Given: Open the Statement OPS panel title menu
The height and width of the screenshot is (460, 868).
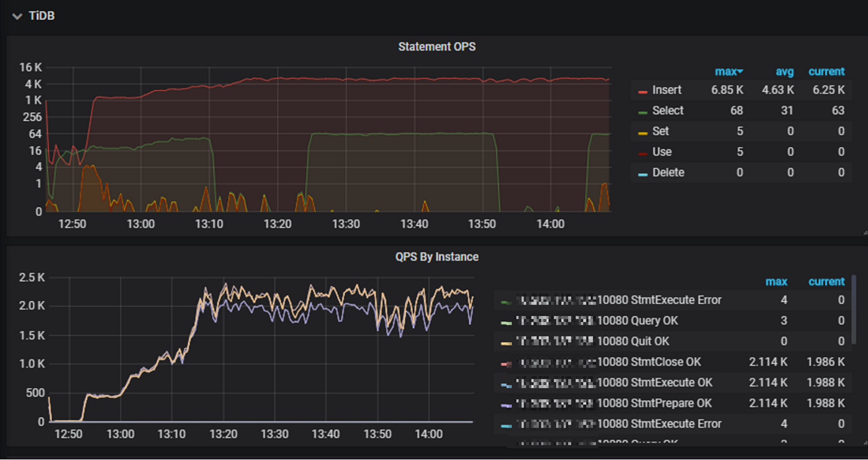Looking at the screenshot, I should pyautogui.click(x=437, y=46).
